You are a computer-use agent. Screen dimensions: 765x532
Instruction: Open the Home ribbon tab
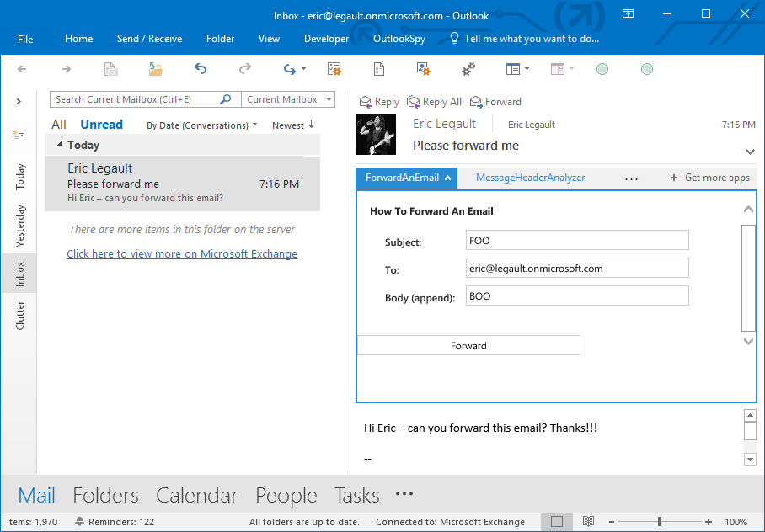click(x=78, y=39)
